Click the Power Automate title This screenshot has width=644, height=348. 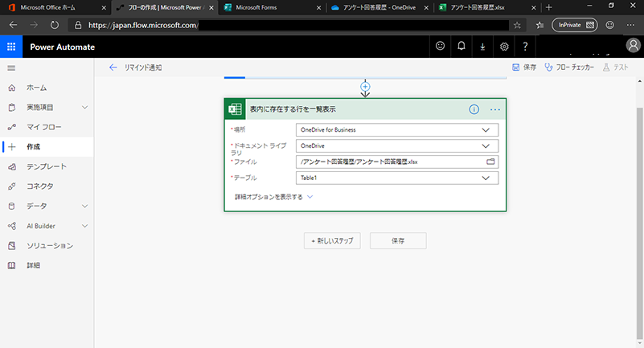click(63, 47)
